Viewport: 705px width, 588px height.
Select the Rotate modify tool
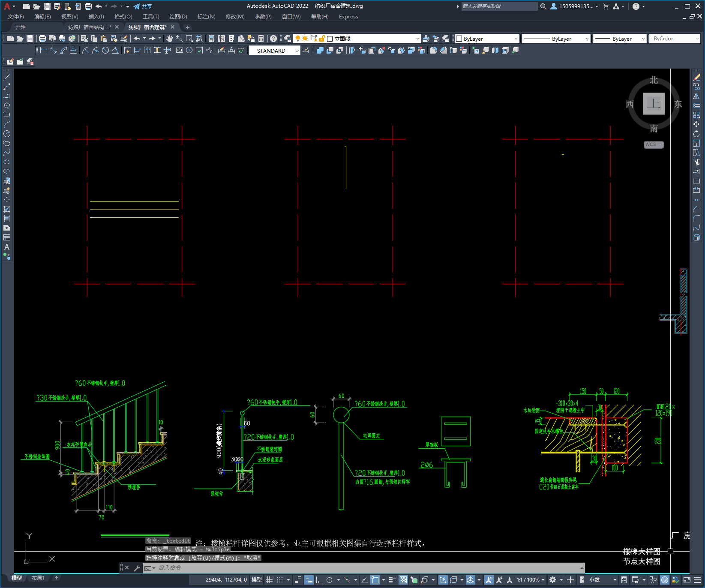pos(696,134)
